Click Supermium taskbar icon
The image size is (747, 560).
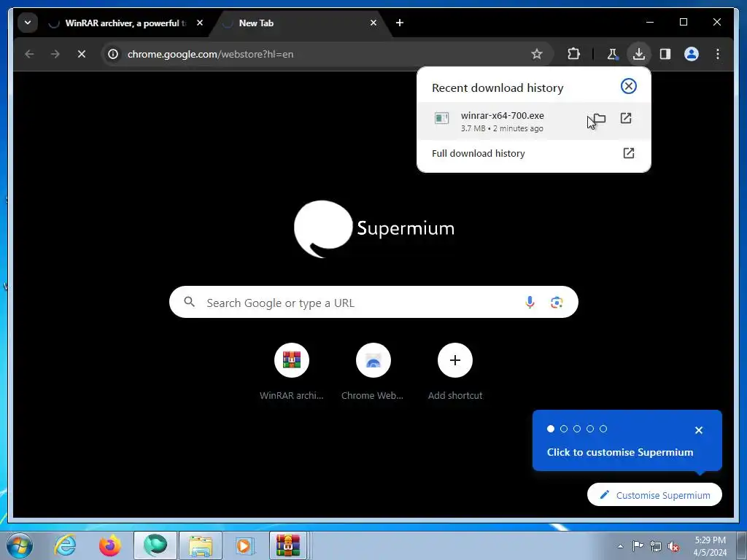tap(155, 545)
